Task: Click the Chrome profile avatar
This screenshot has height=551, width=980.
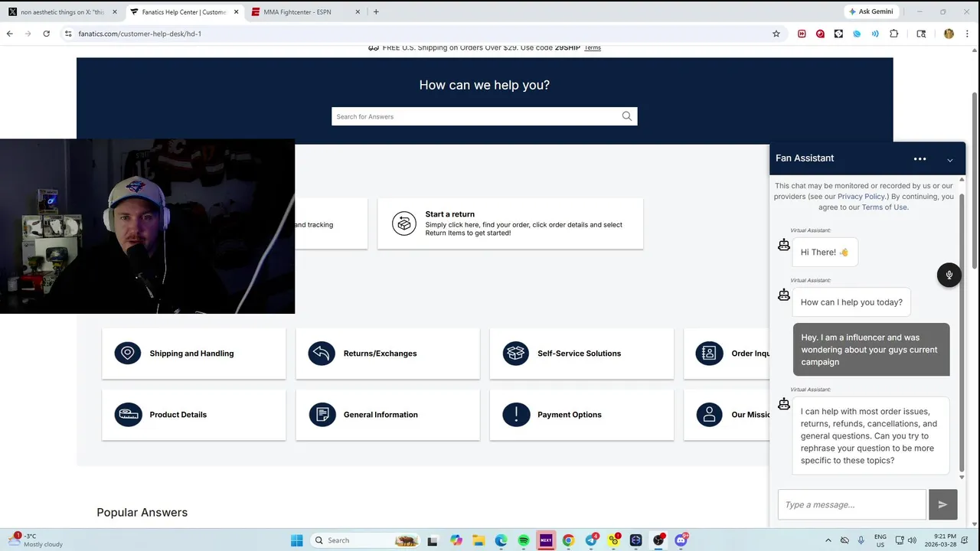Action: (949, 34)
